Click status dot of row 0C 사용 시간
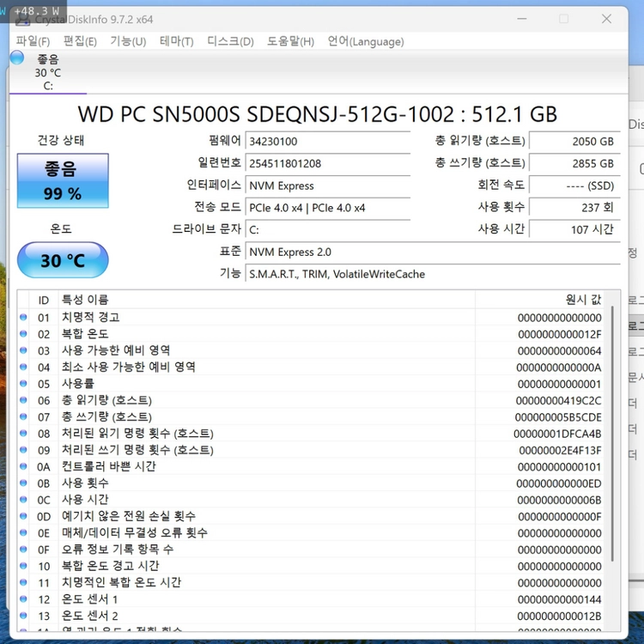The image size is (644, 644). click(x=23, y=500)
